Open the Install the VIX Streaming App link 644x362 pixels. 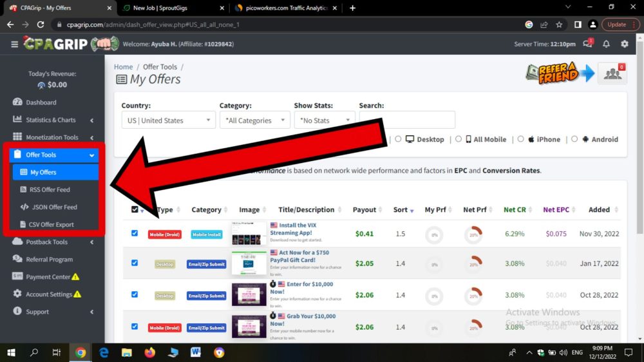point(298,229)
